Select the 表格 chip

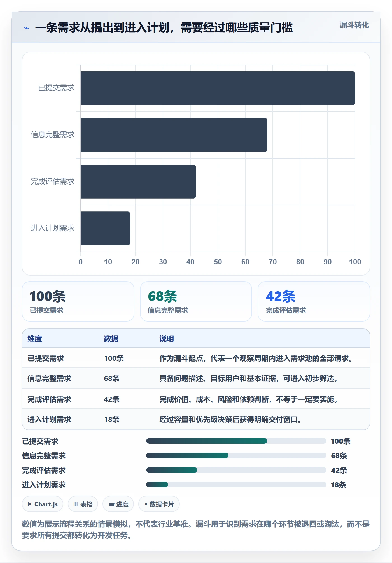(x=83, y=504)
